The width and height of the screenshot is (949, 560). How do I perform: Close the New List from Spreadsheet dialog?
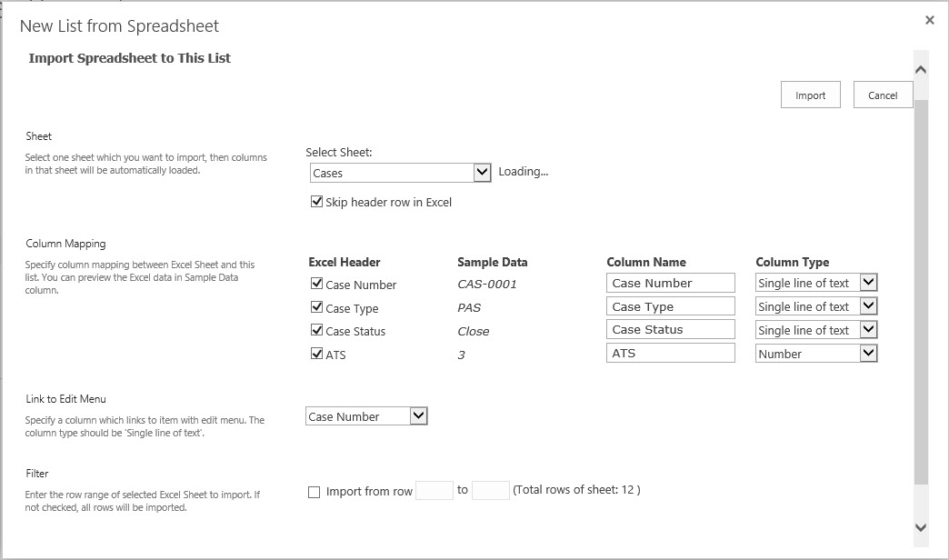929,20
